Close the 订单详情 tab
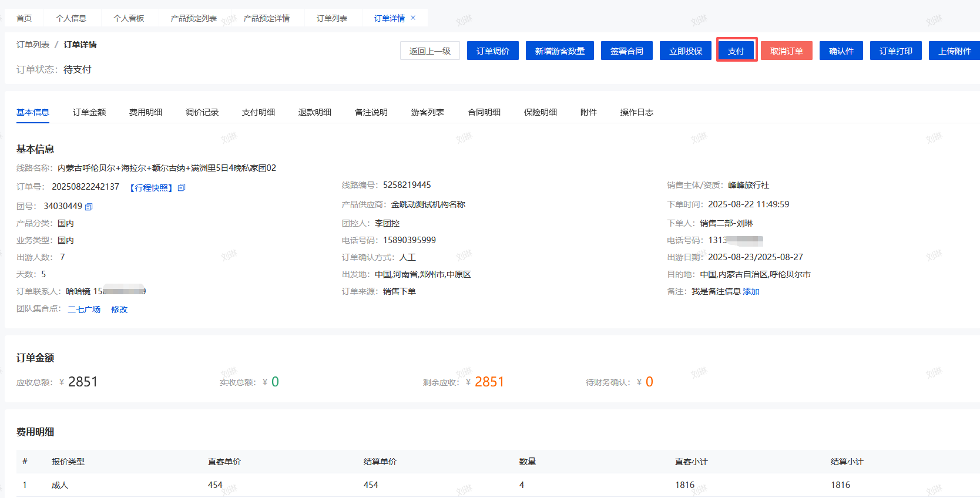 pyautogui.click(x=413, y=18)
